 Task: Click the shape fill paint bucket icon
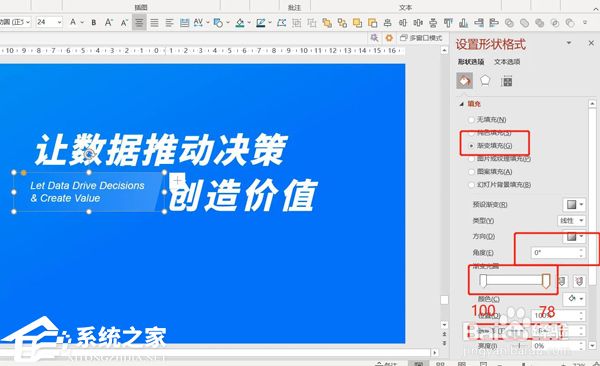coord(240,23)
